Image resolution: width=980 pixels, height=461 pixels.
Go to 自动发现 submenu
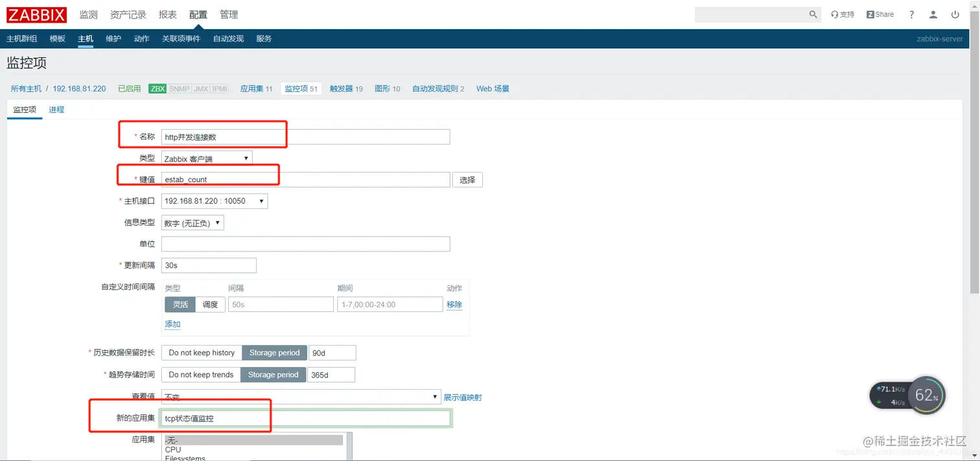[x=228, y=39]
